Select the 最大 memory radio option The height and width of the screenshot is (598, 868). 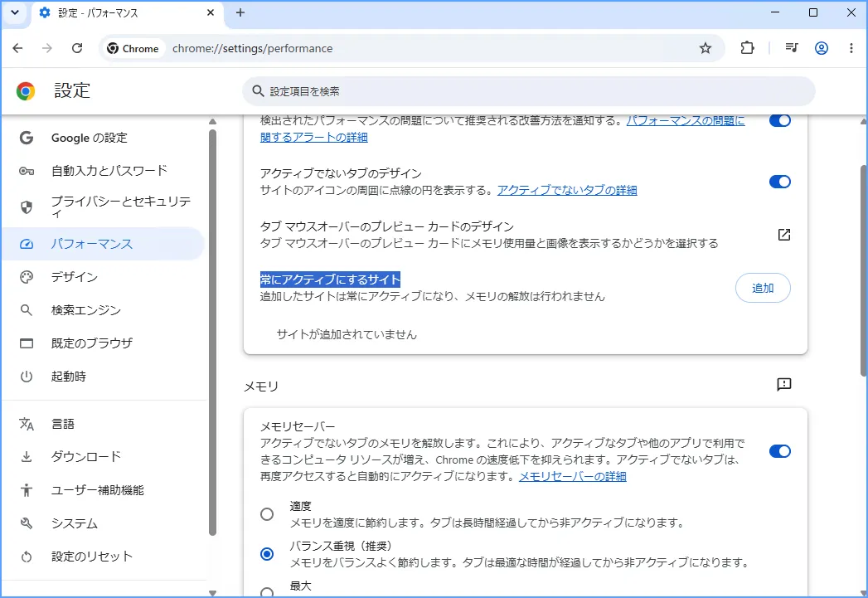click(x=267, y=592)
